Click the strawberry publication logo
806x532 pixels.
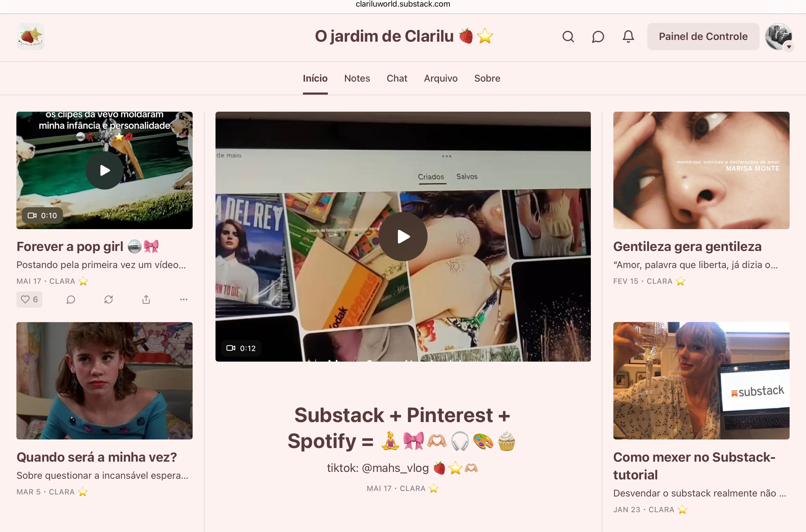click(31, 37)
